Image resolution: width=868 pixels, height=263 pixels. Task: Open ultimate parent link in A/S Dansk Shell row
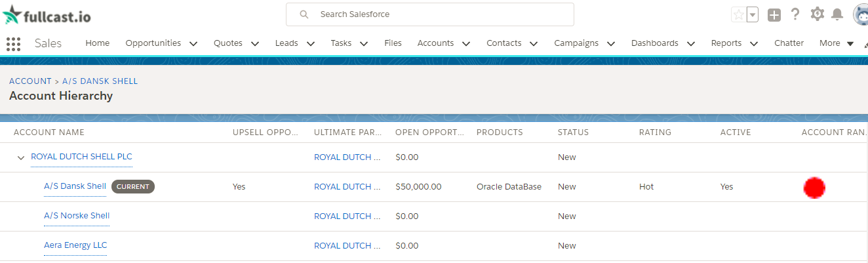point(347,187)
